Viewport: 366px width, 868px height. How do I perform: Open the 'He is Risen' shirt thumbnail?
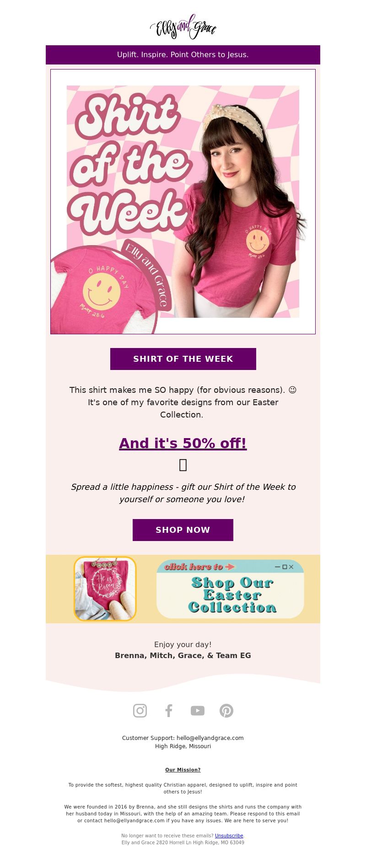[105, 589]
